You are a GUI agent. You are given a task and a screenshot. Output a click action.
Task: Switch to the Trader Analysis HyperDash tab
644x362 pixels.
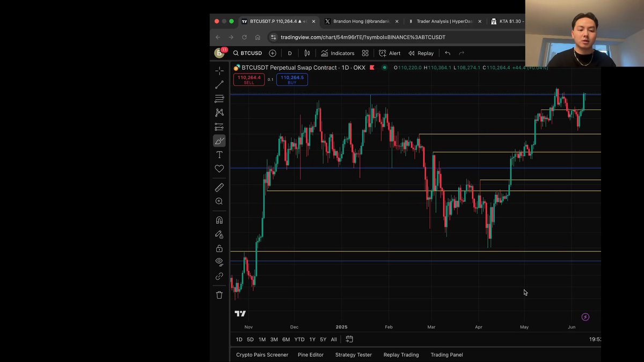[x=445, y=21]
